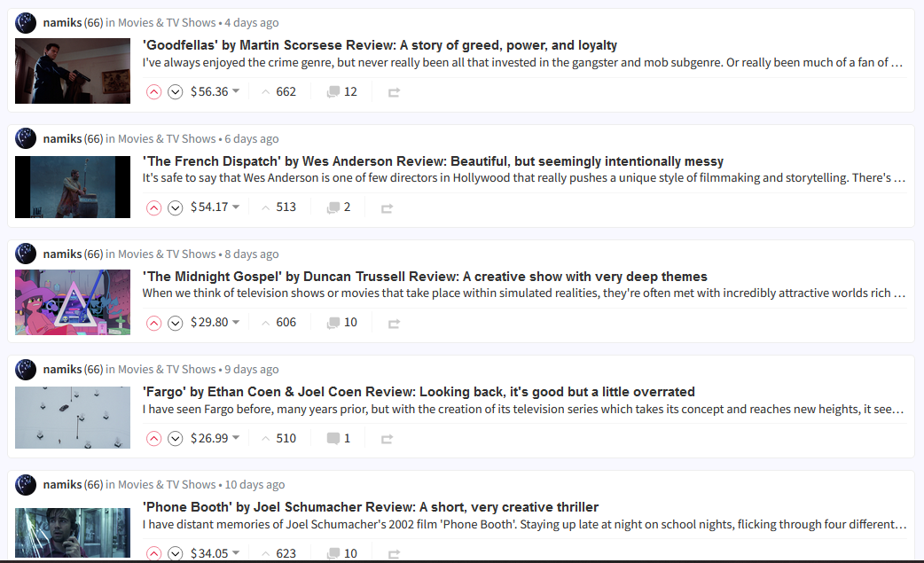Show voters list with 513 votes
This screenshot has height=563, width=924.
tap(278, 207)
